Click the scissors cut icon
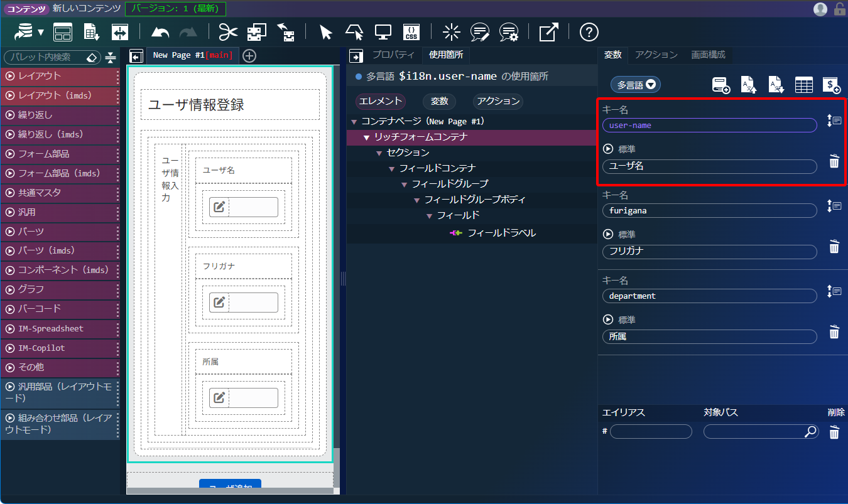The height and width of the screenshot is (504, 848). point(229,33)
